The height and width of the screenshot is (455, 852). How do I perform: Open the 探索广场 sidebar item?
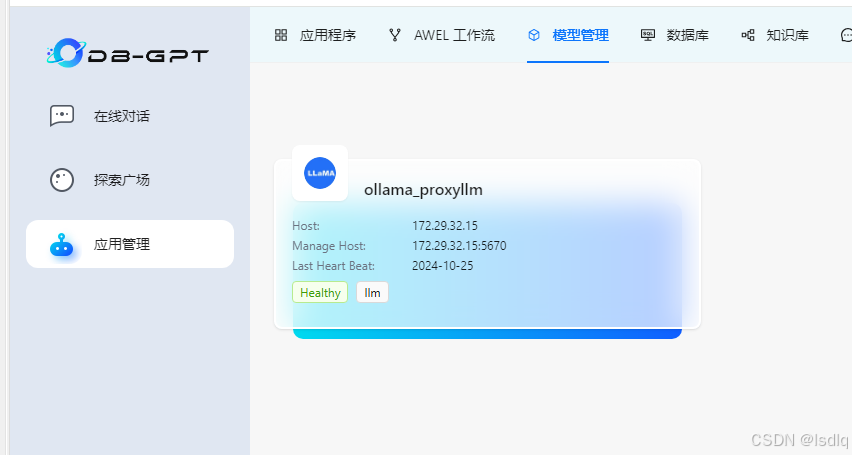[x=130, y=180]
